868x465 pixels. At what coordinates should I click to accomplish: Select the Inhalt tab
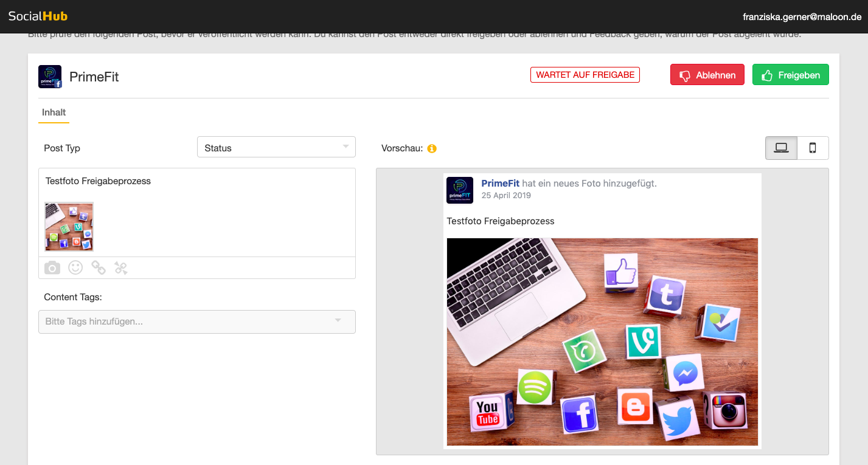pos(54,112)
